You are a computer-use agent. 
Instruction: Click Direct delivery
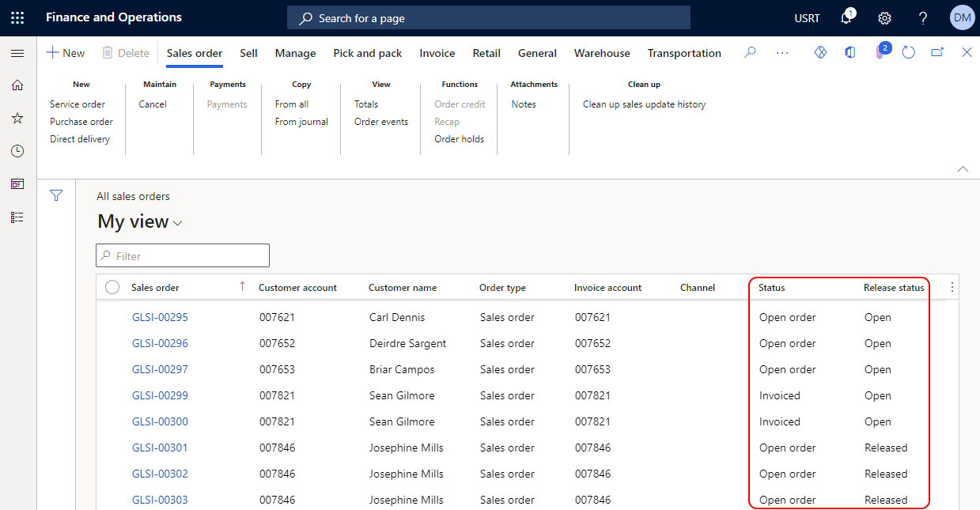click(x=80, y=139)
